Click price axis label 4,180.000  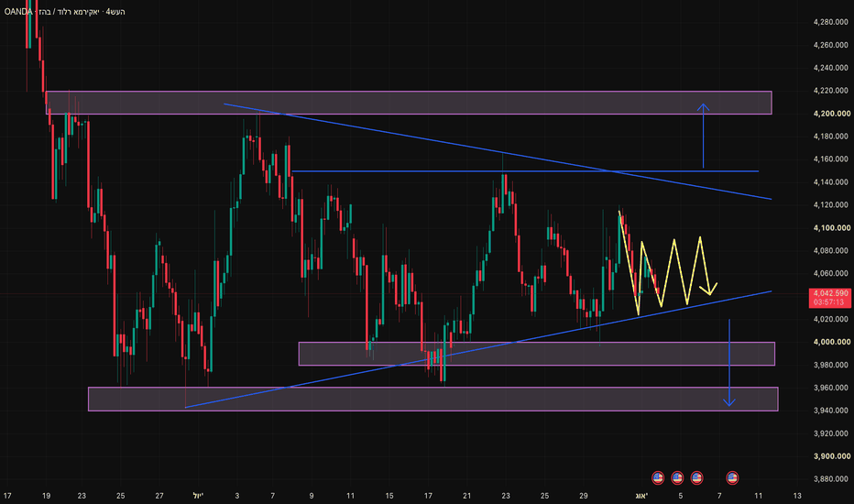point(831,137)
